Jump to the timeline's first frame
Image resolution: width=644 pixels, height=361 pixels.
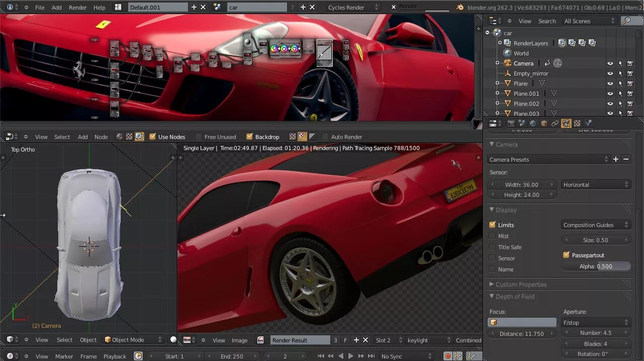[321, 356]
